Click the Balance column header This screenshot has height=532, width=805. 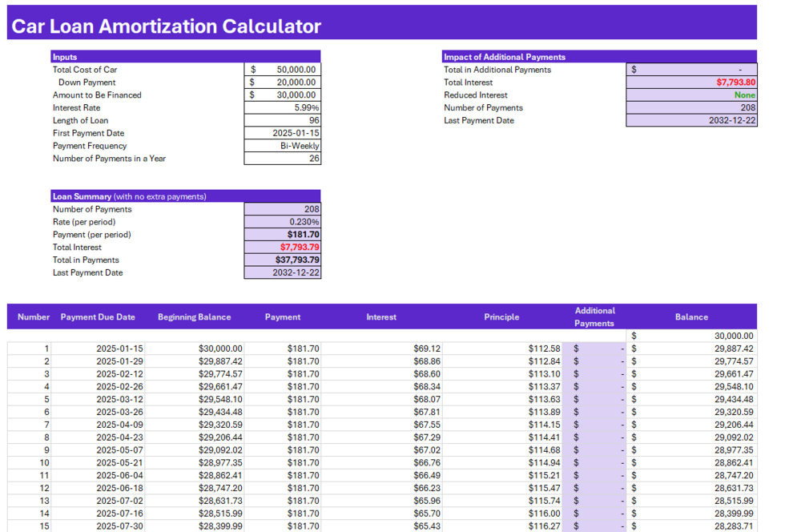point(691,316)
